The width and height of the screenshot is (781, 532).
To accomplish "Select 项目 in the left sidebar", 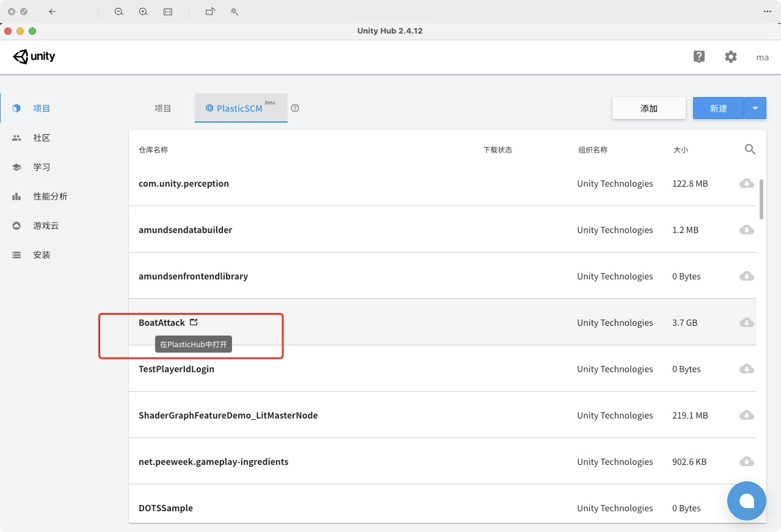I will (42, 109).
